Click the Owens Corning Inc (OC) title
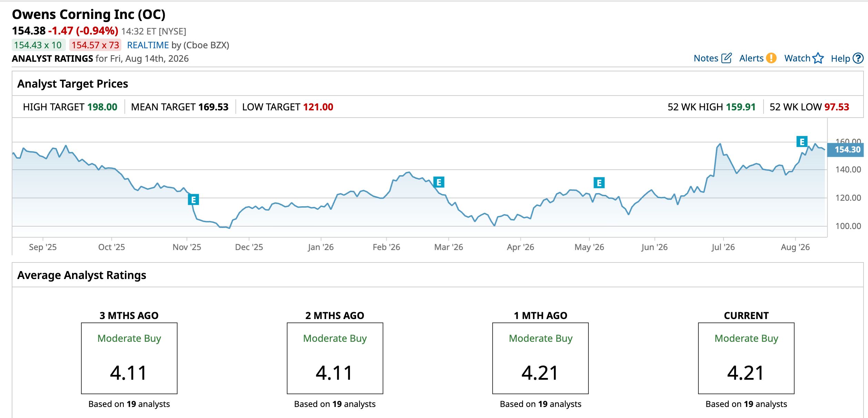Image resolution: width=868 pixels, height=418 pixels. [89, 14]
